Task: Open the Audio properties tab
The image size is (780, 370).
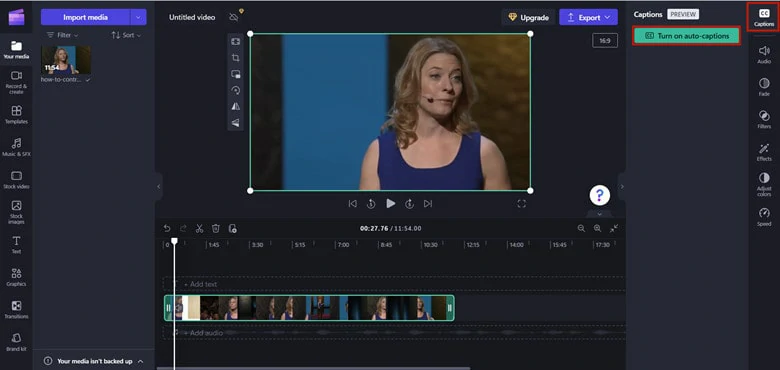Action: (764, 54)
